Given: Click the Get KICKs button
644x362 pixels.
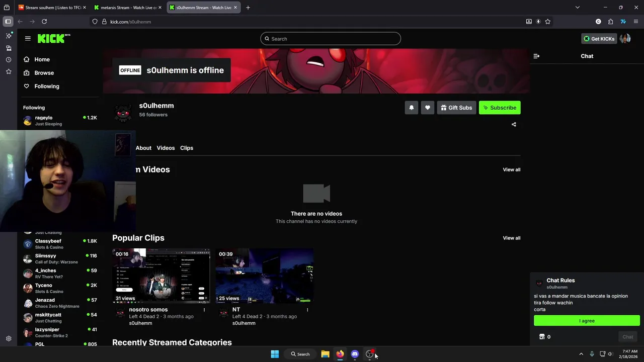Looking at the screenshot, I should point(599,39).
